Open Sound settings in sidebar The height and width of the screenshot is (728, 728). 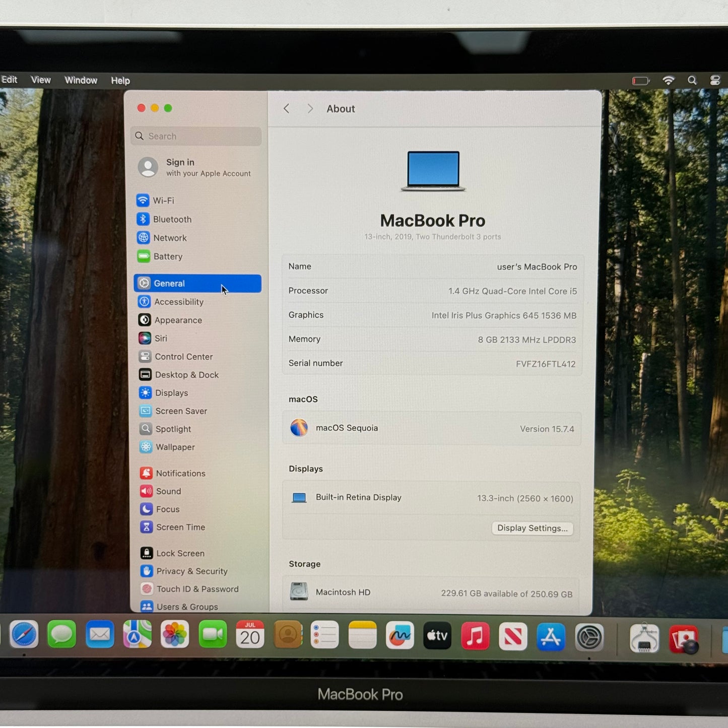[197, 491]
